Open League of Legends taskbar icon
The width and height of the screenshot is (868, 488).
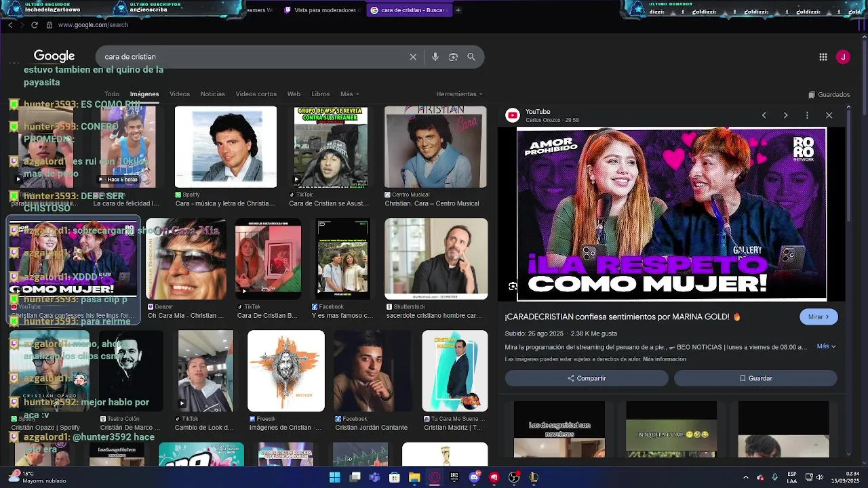click(534, 477)
